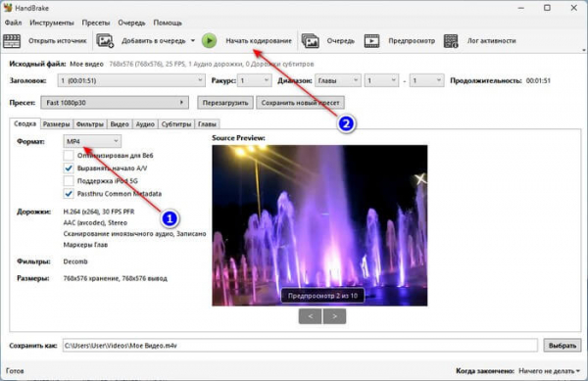The width and height of the screenshot is (588, 381).
Task: Show next preview image with > button
Action: click(334, 316)
